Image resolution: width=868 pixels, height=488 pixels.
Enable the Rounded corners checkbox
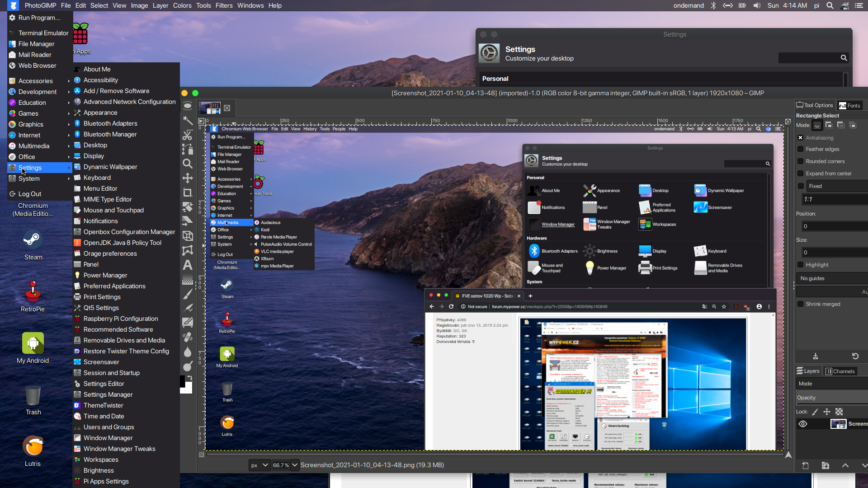point(801,161)
